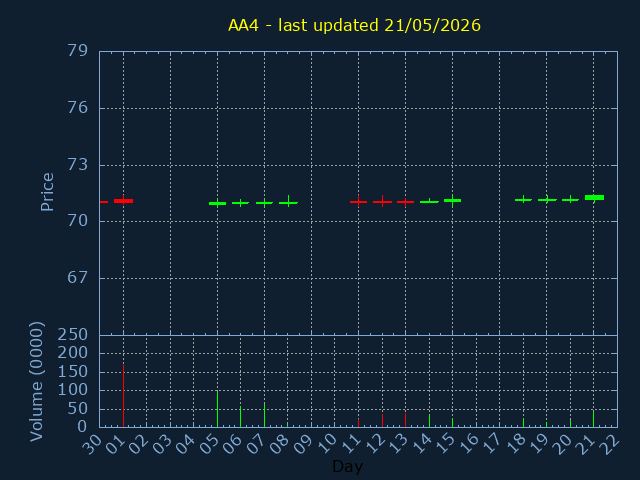Click the green volume bar on day 14
This screenshot has height=480, width=640.
[429, 420]
